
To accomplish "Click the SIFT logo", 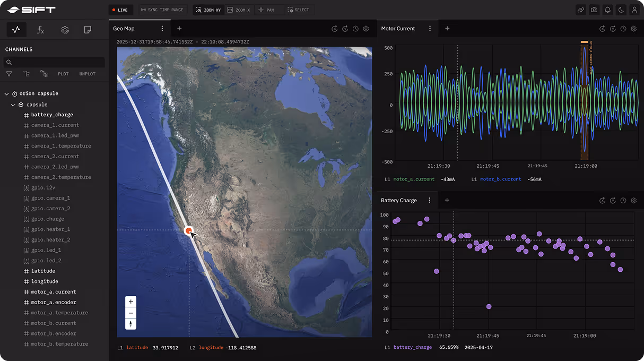I will 31,10.
